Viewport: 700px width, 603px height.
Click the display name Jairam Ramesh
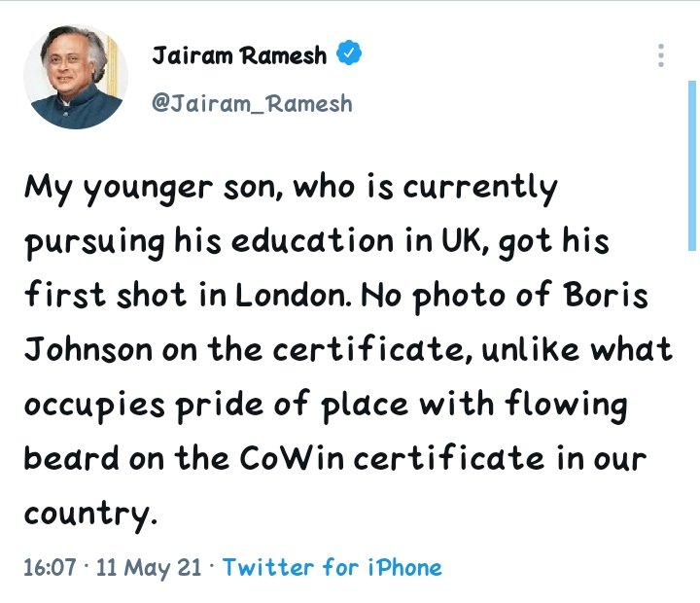pyautogui.click(x=240, y=55)
